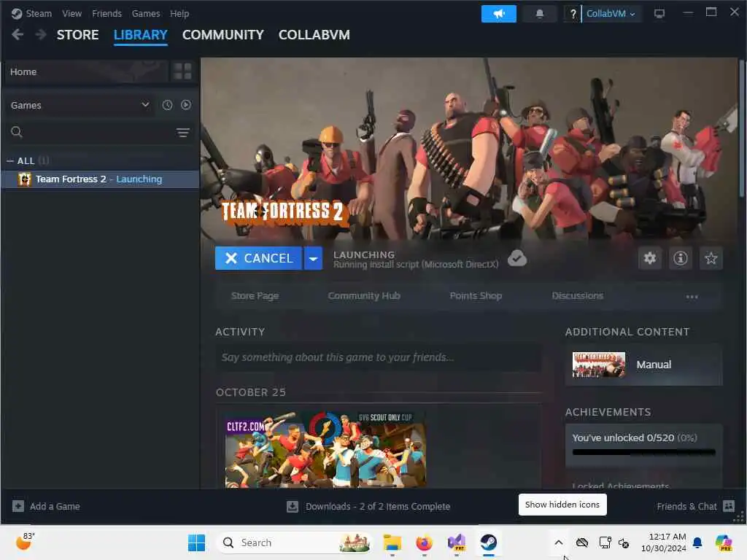Click the Add a Game button

coord(46,506)
